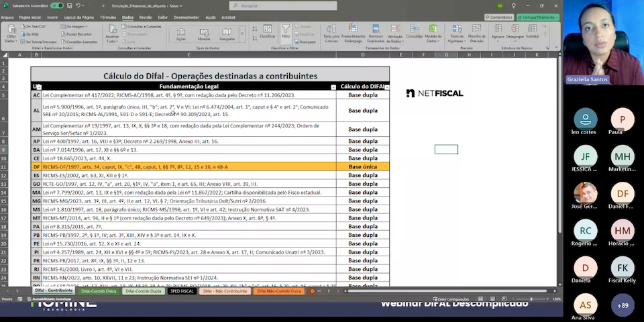
Task: Open Avançado filter options
Action: click(305, 42)
